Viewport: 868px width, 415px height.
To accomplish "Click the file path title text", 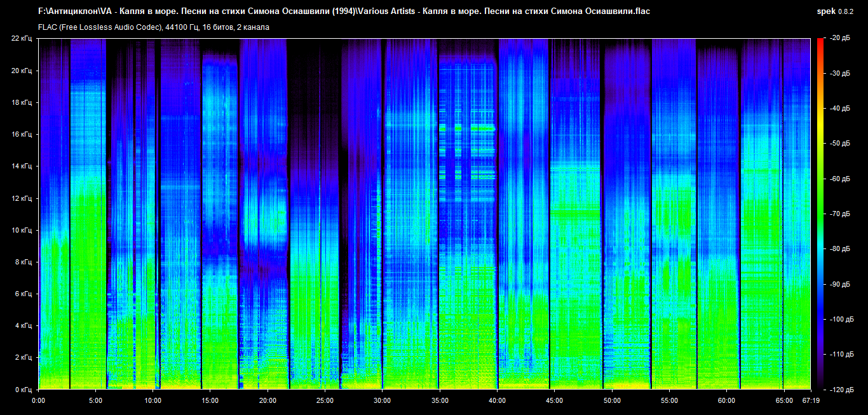I will 344,11.
